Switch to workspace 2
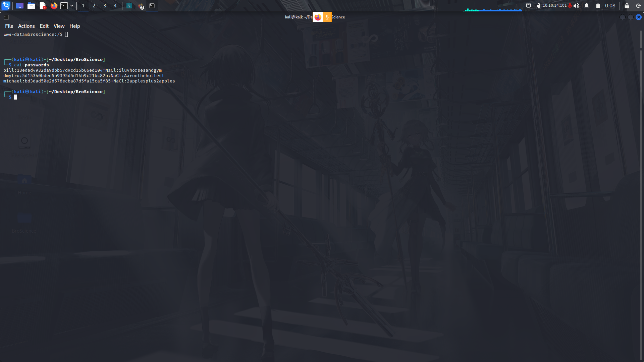 [x=94, y=5]
